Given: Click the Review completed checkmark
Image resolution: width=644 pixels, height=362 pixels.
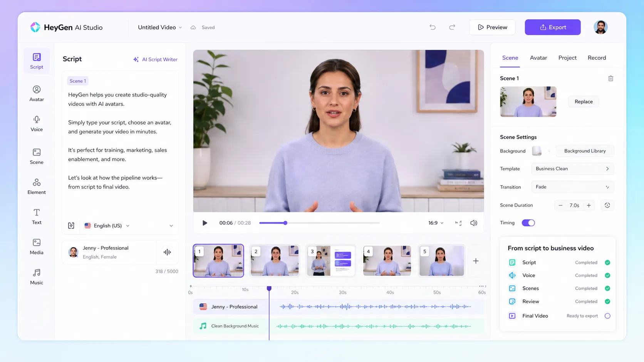Looking at the screenshot, I should coord(607,301).
